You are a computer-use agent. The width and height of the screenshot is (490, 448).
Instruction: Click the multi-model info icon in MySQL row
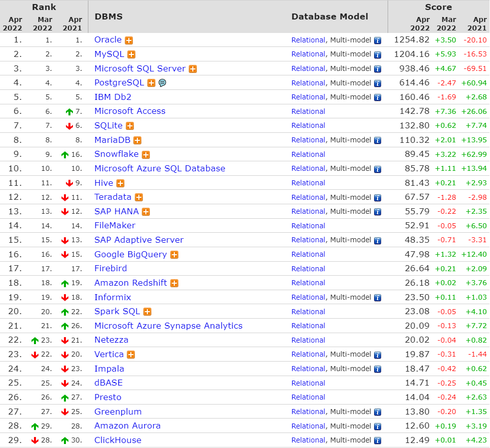tap(378, 55)
